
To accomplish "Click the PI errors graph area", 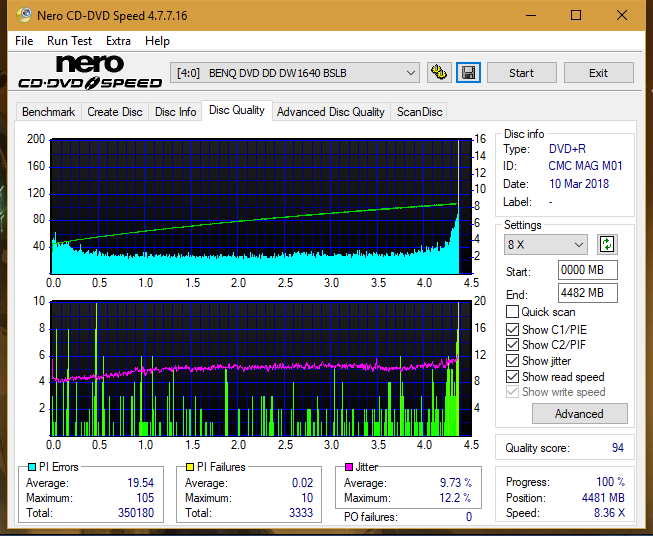I will [261, 207].
